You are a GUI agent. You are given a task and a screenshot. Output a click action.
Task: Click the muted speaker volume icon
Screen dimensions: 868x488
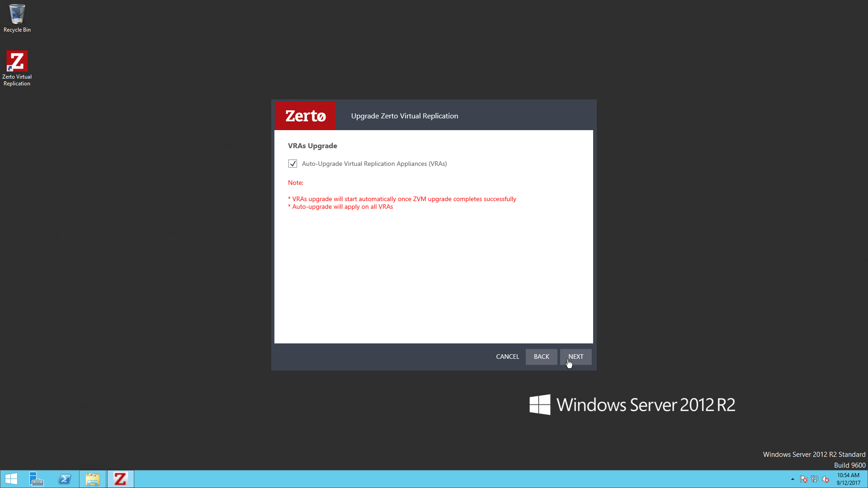(x=826, y=479)
